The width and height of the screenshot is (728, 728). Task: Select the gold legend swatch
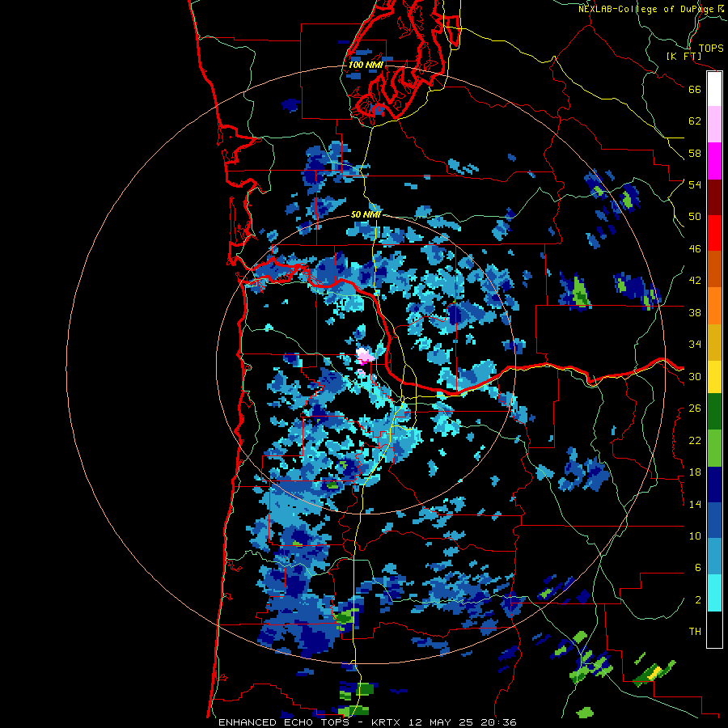[x=714, y=342]
